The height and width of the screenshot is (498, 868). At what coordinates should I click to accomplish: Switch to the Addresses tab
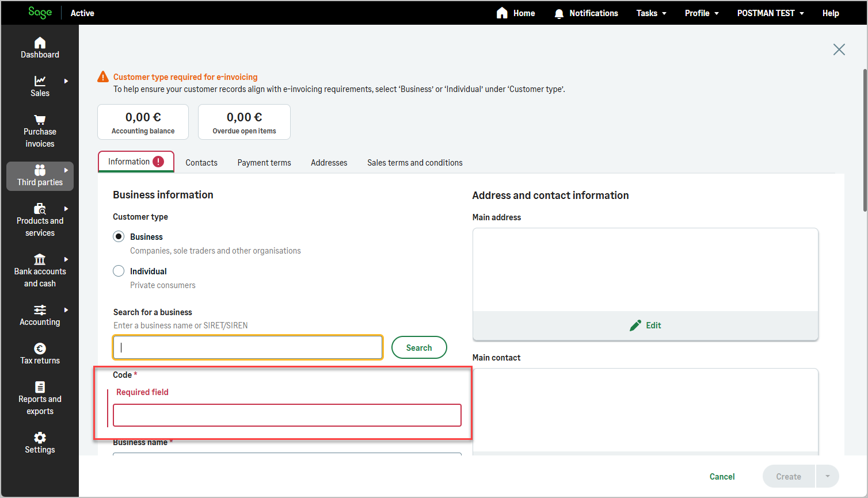point(329,163)
